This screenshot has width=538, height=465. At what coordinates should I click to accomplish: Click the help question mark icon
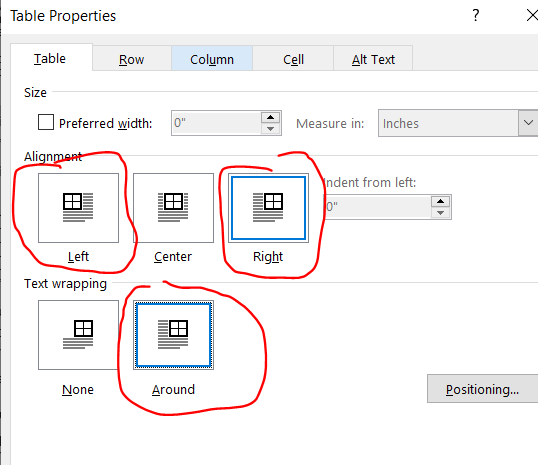476,15
